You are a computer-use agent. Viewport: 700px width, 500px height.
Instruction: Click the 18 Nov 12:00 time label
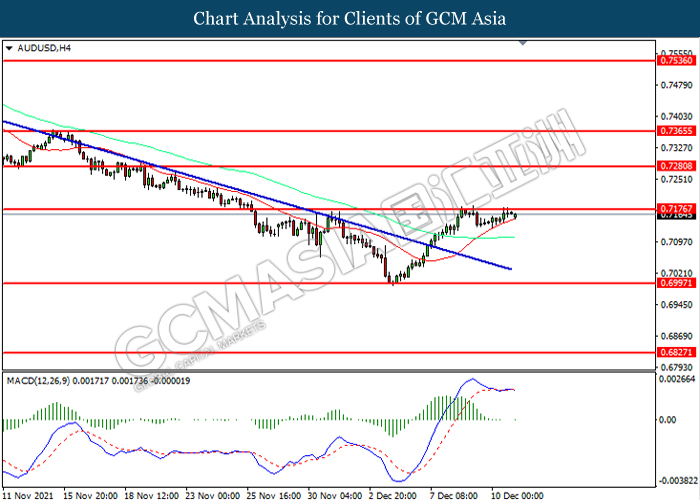pos(151,495)
